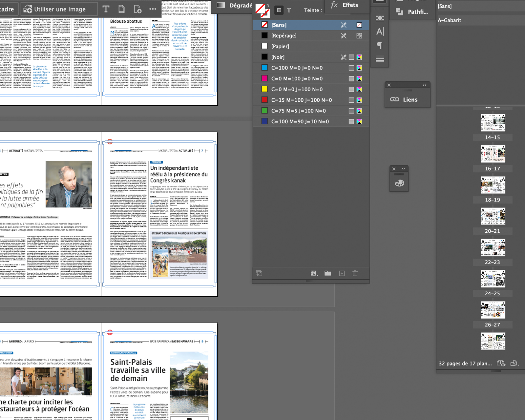Click the delete swatch trash icon
The width and height of the screenshot is (525, 420).
pos(355,273)
